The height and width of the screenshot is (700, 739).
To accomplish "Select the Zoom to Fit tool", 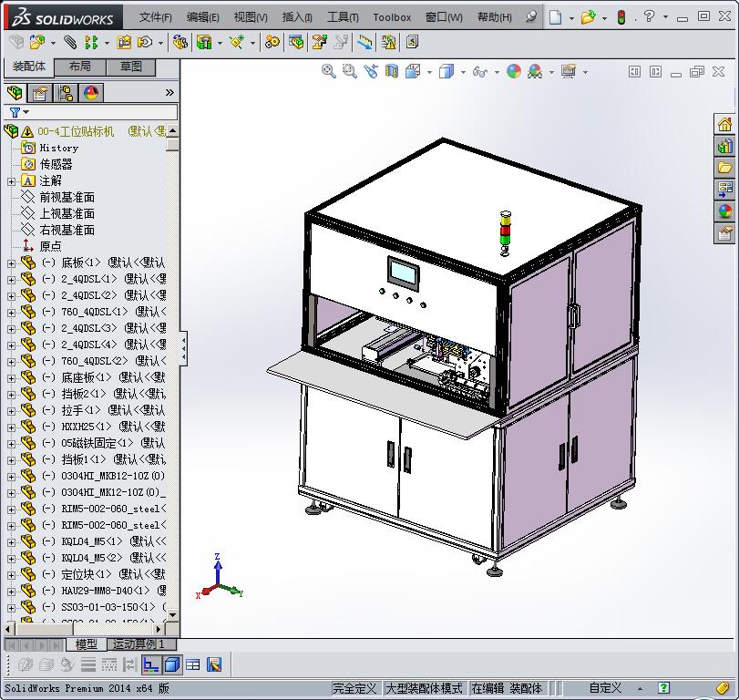I will pyautogui.click(x=329, y=71).
